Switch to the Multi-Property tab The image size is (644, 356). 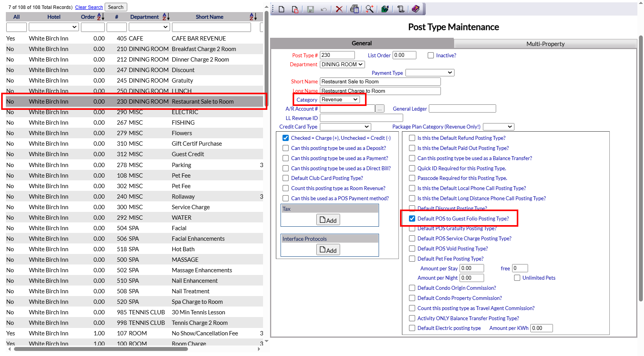[x=545, y=44]
